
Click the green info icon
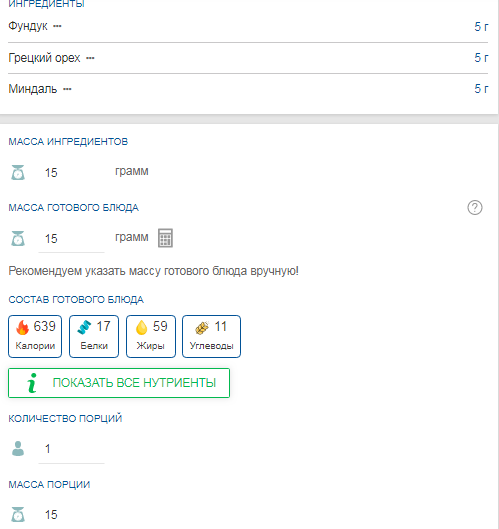point(32,383)
